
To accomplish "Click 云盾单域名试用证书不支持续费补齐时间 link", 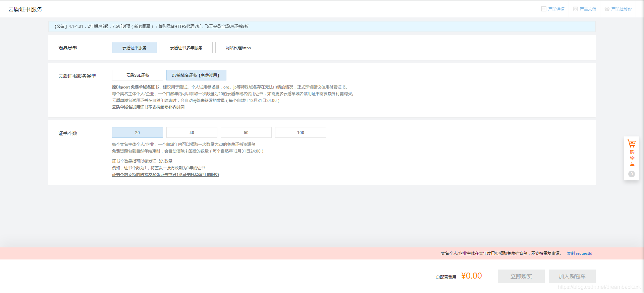I will pos(148,107).
